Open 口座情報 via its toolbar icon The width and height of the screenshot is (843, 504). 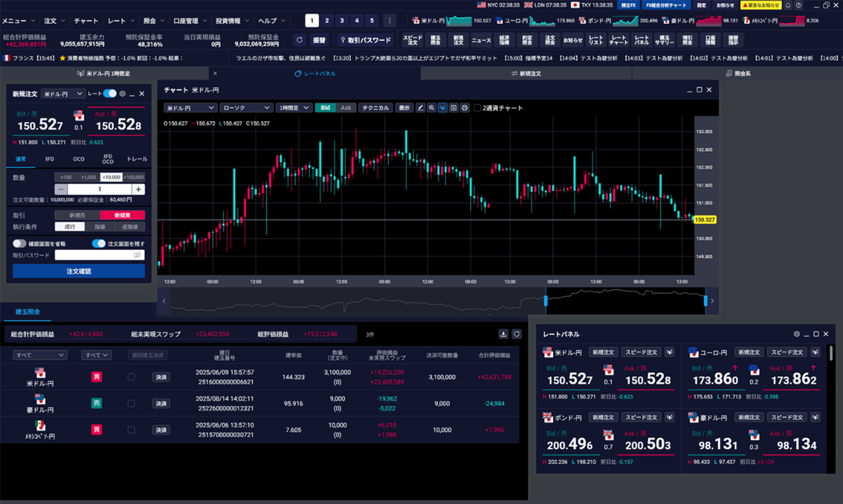click(710, 39)
